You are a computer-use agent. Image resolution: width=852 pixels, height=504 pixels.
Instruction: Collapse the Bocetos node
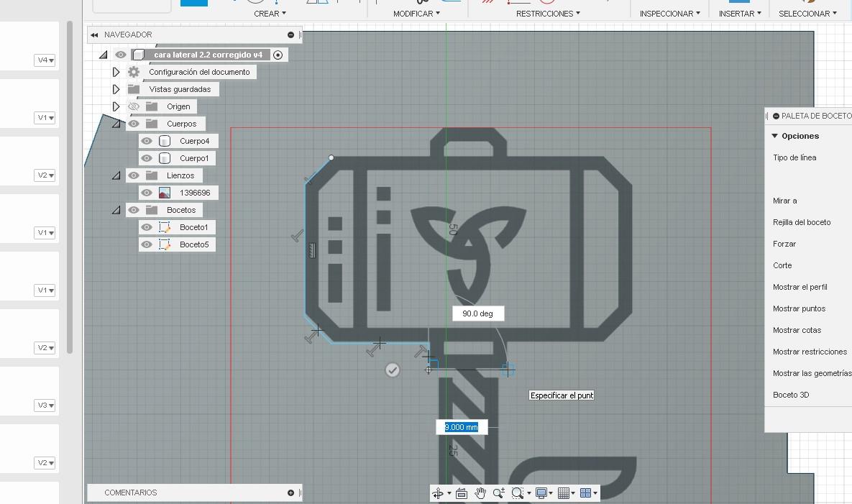pyautogui.click(x=116, y=210)
